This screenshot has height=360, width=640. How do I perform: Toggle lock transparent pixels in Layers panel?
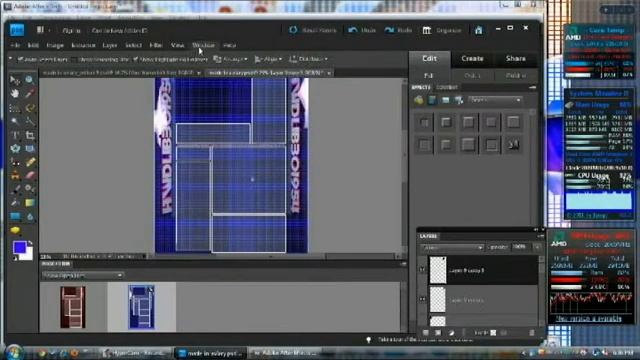493,333
